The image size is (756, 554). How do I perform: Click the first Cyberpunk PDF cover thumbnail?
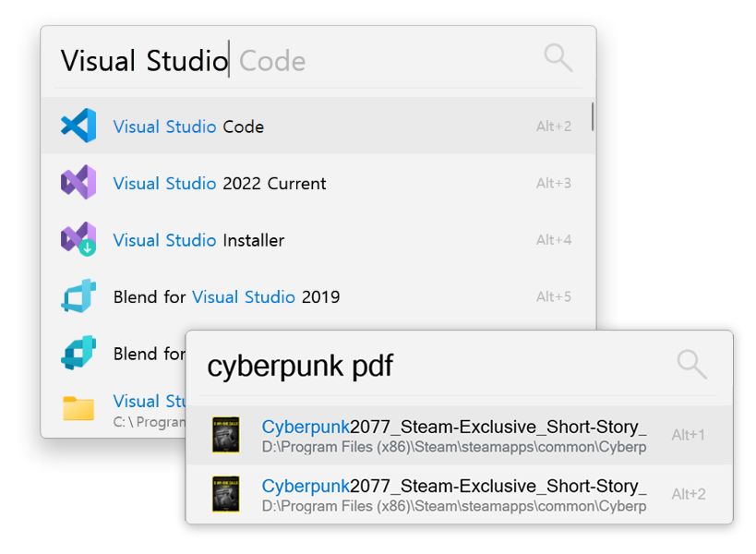(225, 435)
